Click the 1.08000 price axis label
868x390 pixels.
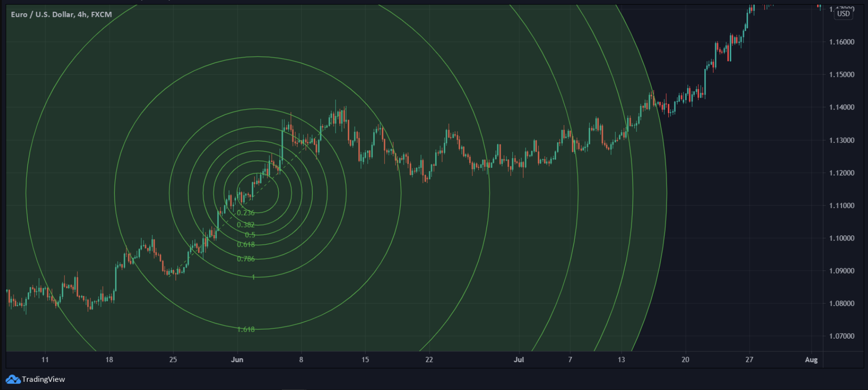click(x=842, y=303)
